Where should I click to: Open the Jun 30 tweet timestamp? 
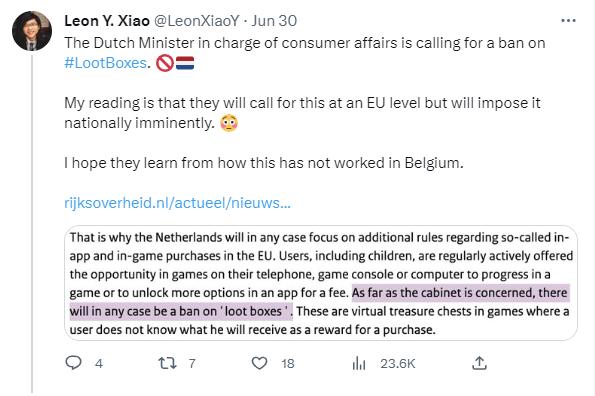pyautogui.click(x=274, y=21)
